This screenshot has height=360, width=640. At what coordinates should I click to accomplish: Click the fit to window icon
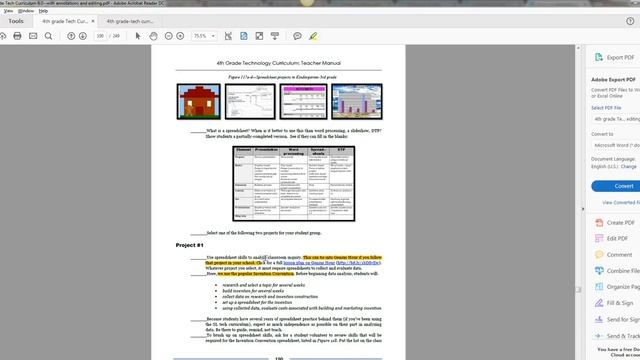pyautogui.click(x=228, y=36)
